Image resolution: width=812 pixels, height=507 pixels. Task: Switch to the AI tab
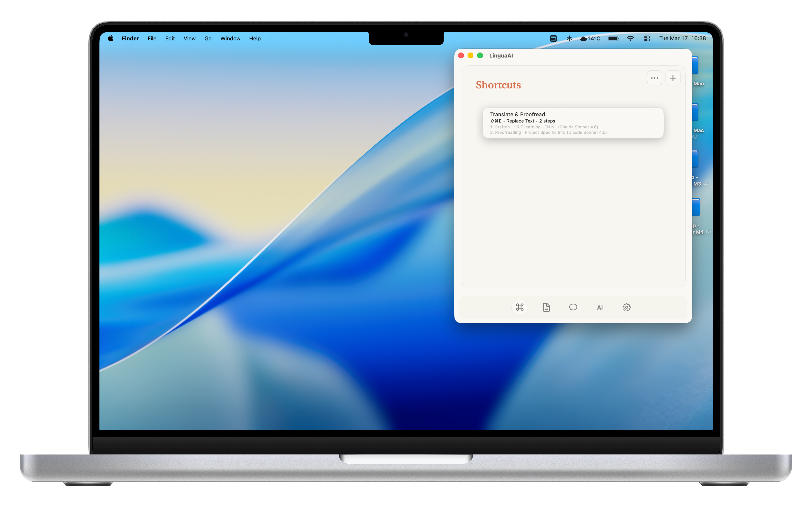point(600,307)
